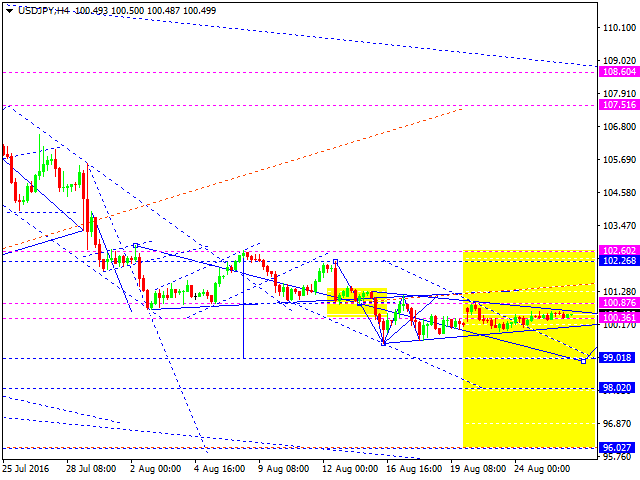The height and width of the screenshot is (480, 640).
Task: Click the 9 Aug 08:00 time label
Action: click(284, 469)
